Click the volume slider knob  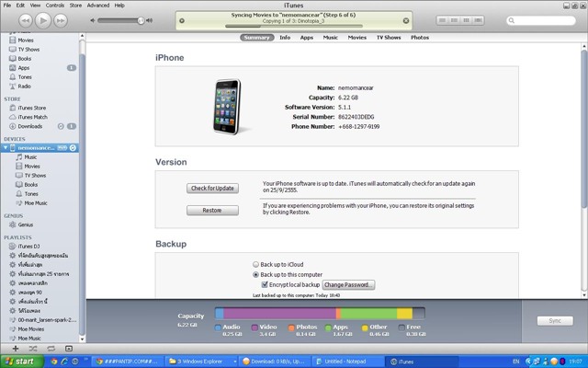(x=141, y=20)
